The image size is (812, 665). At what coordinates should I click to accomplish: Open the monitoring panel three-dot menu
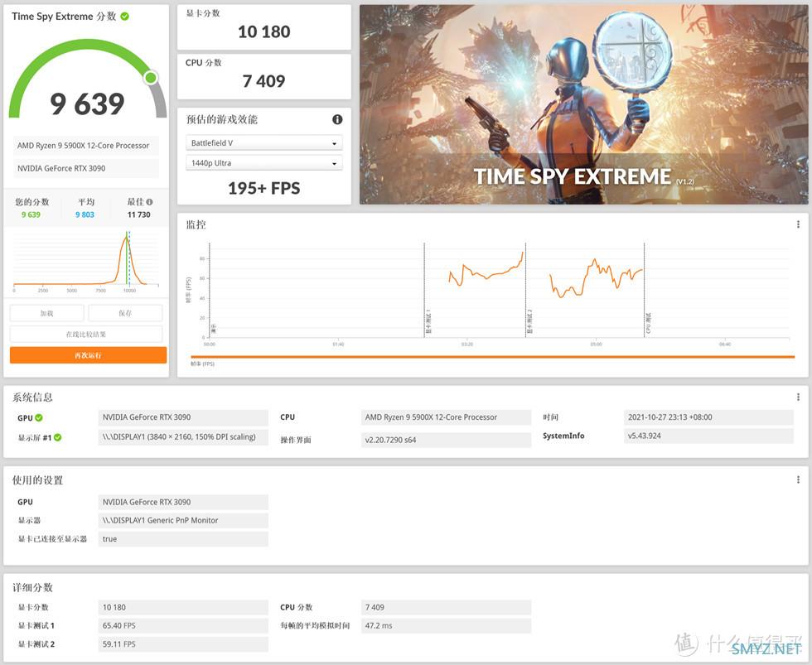click(798, 224)
